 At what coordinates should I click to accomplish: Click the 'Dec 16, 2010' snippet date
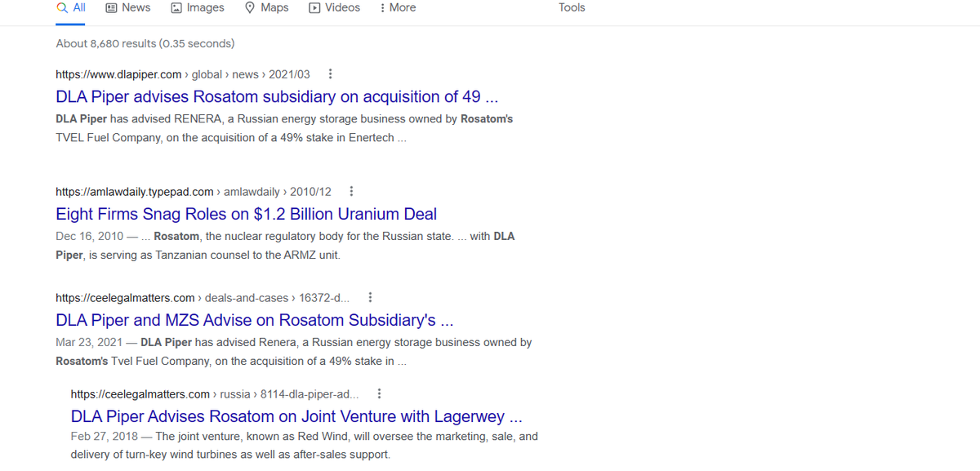89,236
